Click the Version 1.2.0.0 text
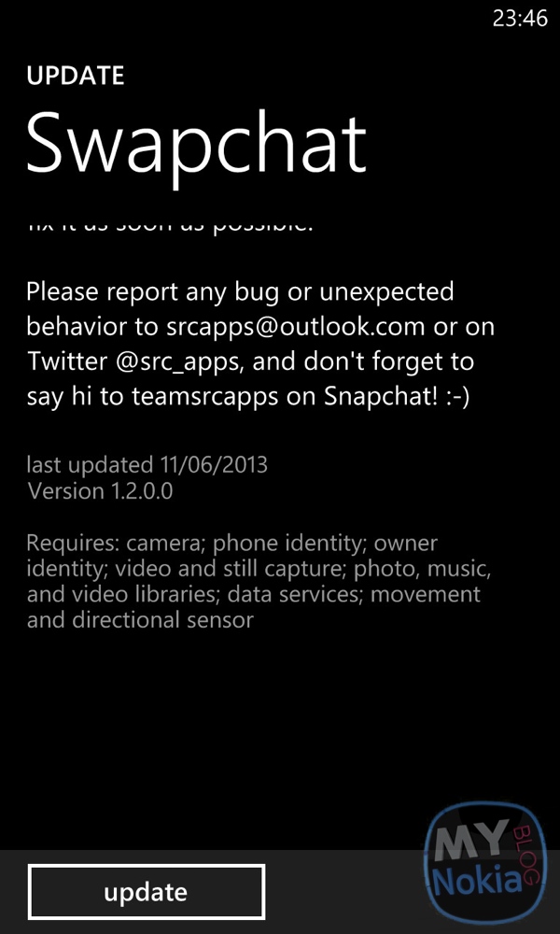Screen dimensions: 560x934 100,491
